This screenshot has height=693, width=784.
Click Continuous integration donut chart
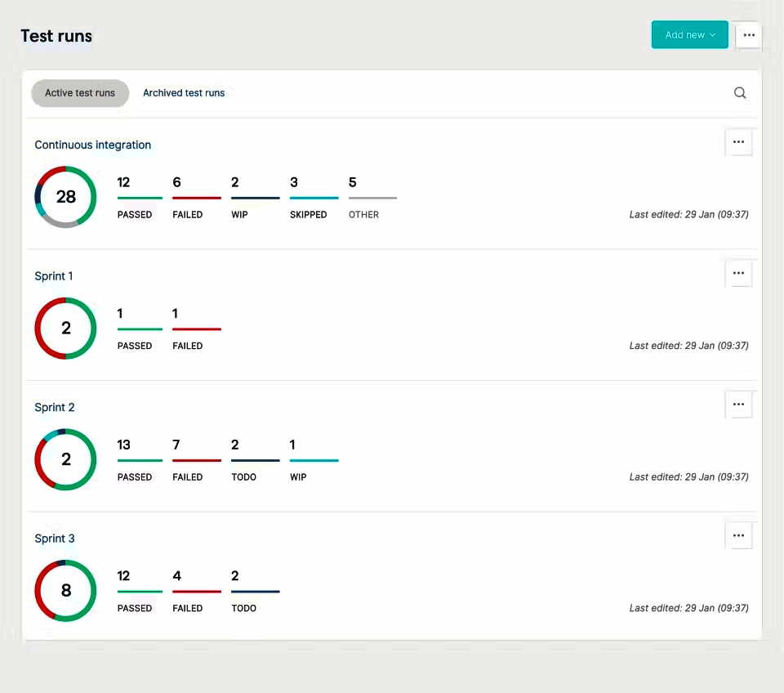(x=65, y=197)
